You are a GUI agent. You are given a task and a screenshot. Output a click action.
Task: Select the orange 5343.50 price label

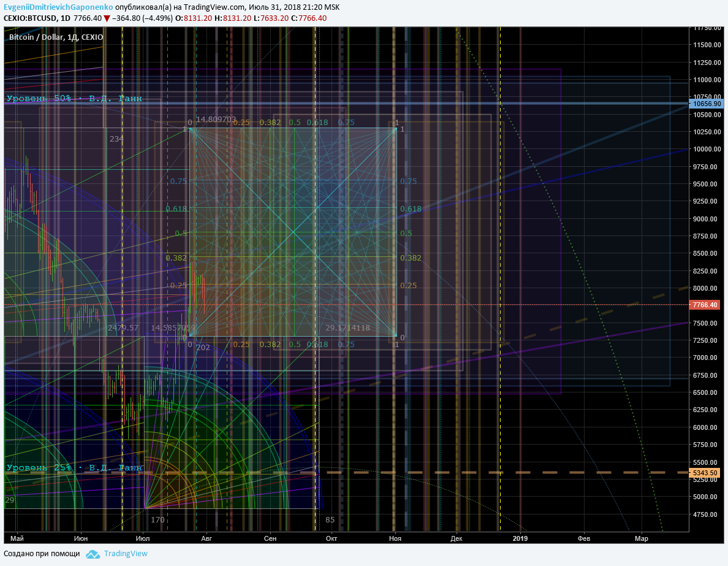pos(705,473)
